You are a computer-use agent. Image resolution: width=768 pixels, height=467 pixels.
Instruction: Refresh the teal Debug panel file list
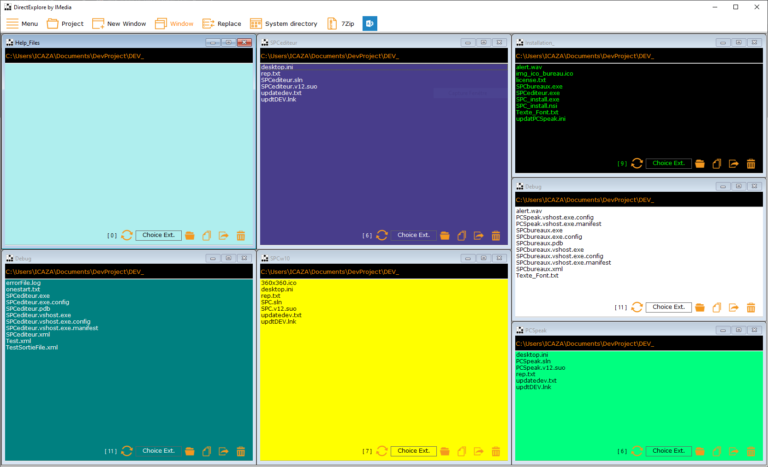click(126, 451)
